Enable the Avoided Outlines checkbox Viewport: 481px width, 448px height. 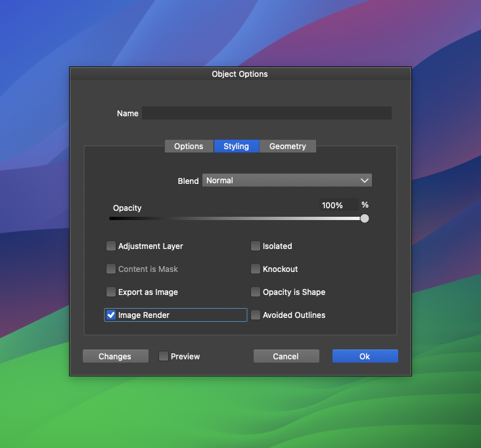256,315
